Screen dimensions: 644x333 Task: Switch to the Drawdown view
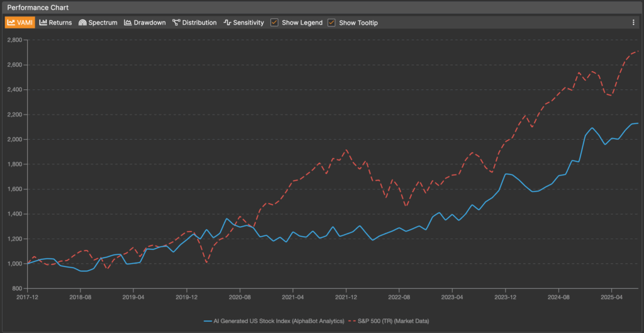pos(145,23)
